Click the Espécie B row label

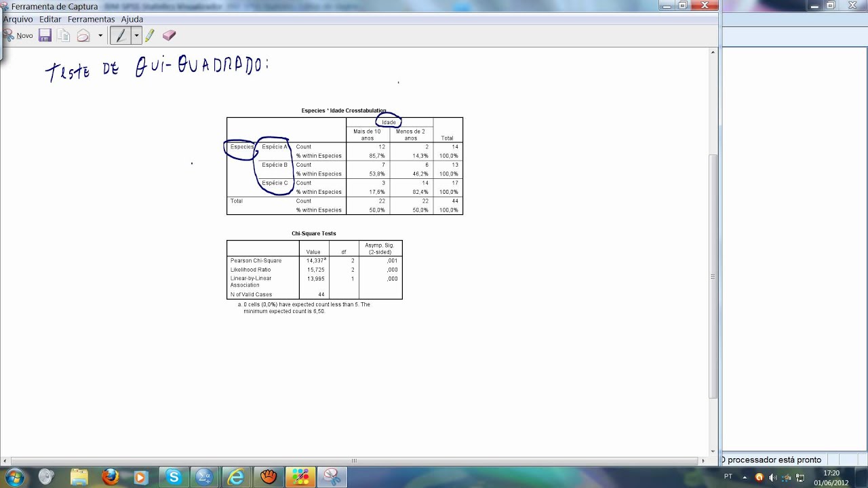(275, 165)
